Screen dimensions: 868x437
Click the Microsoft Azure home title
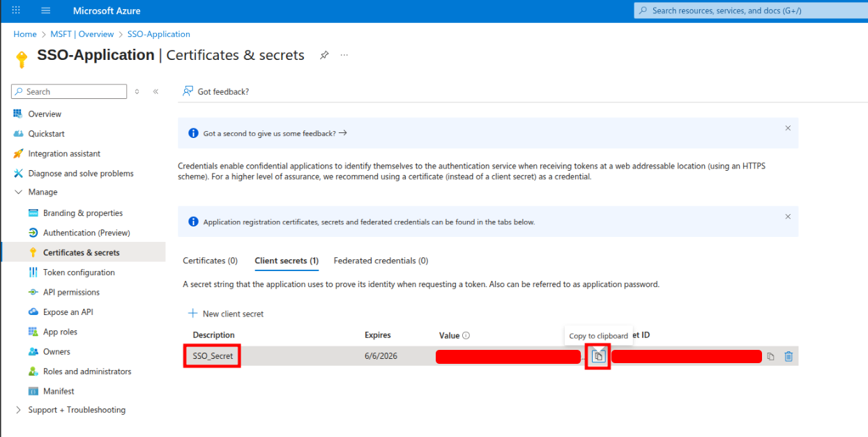[107, 11]
